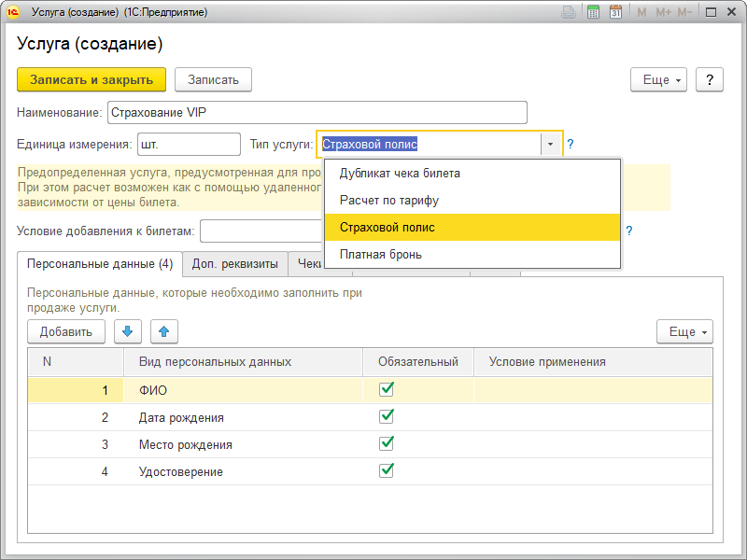Screen dimensions: 747x560
Task: Click the question mark help button
Action: 710,80
